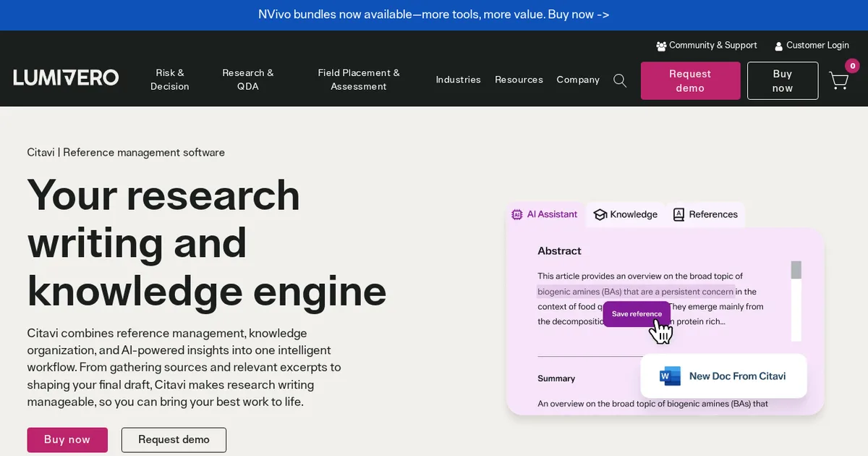
Task: Open Field Placement & Assessment menu
Action: [359, 80]
